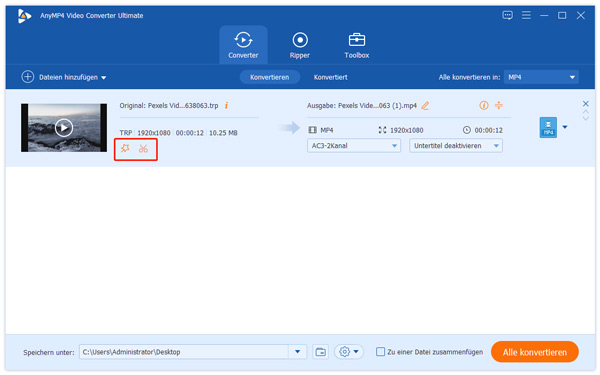
Task: Open the hamburger menu icon
Action: [x=526, y=15]
